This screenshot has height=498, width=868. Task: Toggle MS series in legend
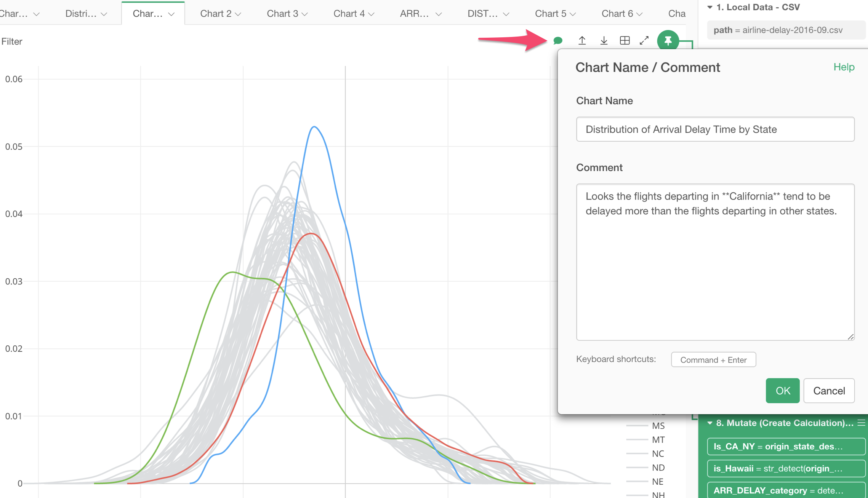tap(658, 426)
